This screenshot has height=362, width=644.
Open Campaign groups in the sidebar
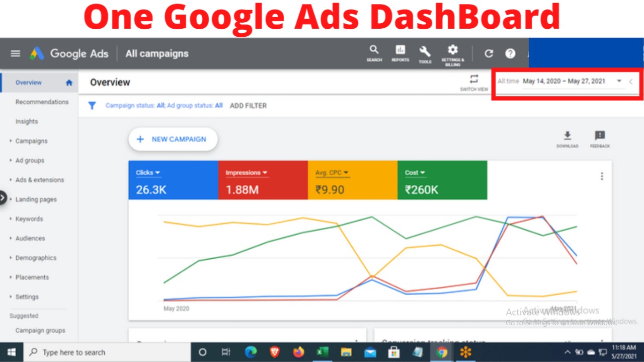pyautogui.click(x=40, y=331)
